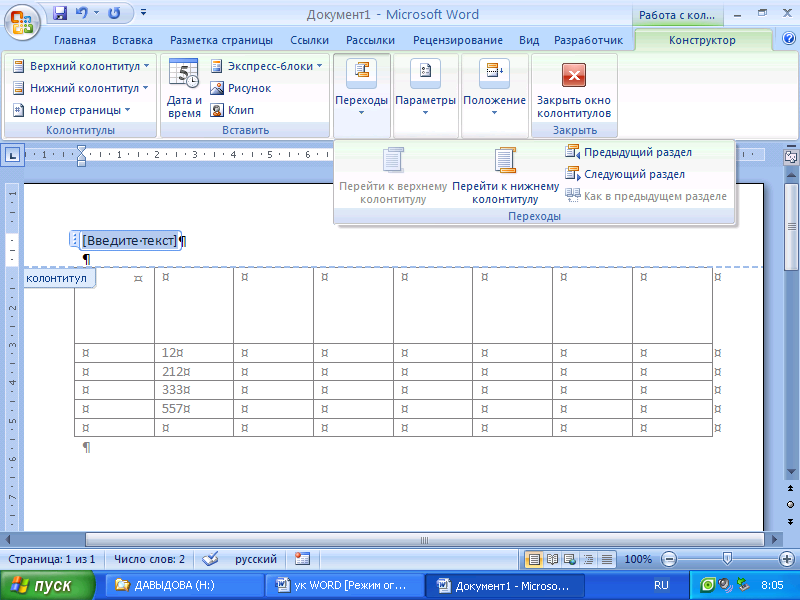Click the Рисунок picture icon
Image resolution: width=800 pixels, height=600 pixels.
click(217, 88)
